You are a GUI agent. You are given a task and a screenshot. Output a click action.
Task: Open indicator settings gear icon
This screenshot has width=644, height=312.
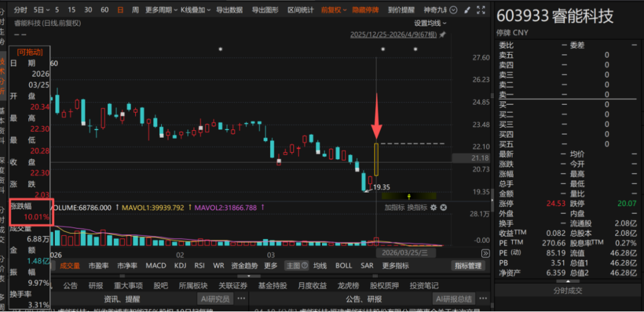[x=434, y=208]
